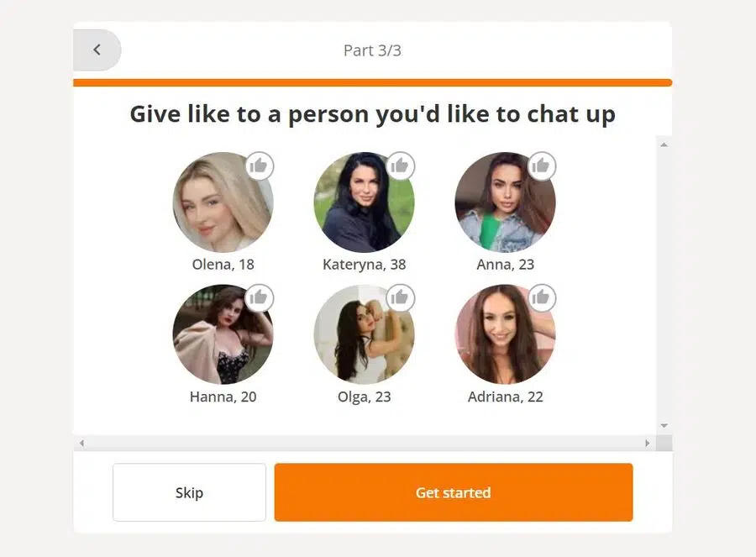The image size is (756, 557).
Task: Open Adriana's profile photo
Action: click(505, 334)
